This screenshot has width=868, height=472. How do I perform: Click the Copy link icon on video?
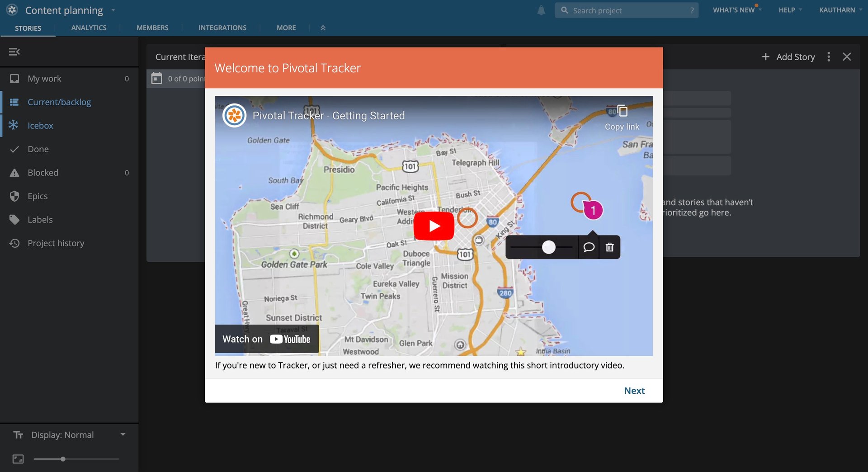623,111
